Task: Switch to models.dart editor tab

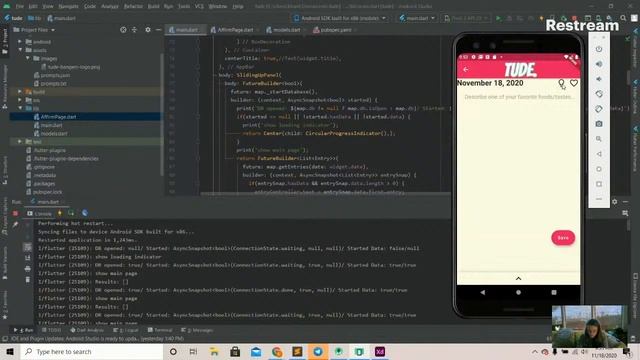Action: (286, 30)
